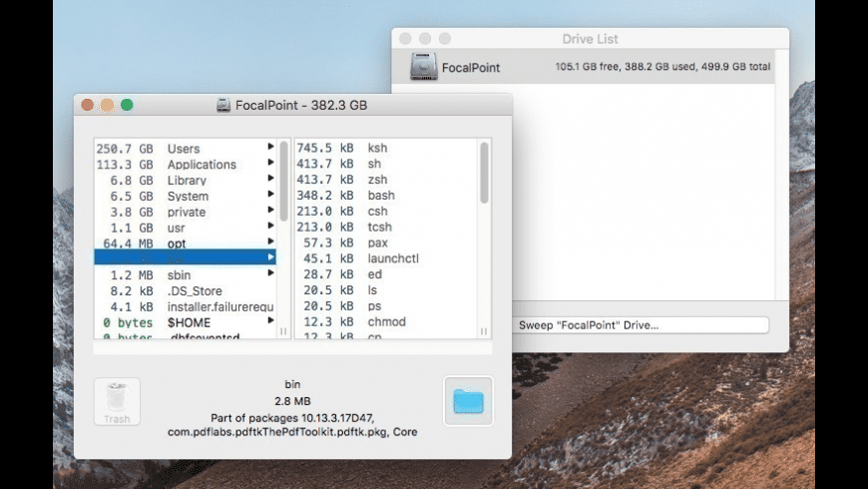Viewport: 868px width, 489px height.
Task: Expand the sbin folder arrow
Action: [x=270, y=273]
